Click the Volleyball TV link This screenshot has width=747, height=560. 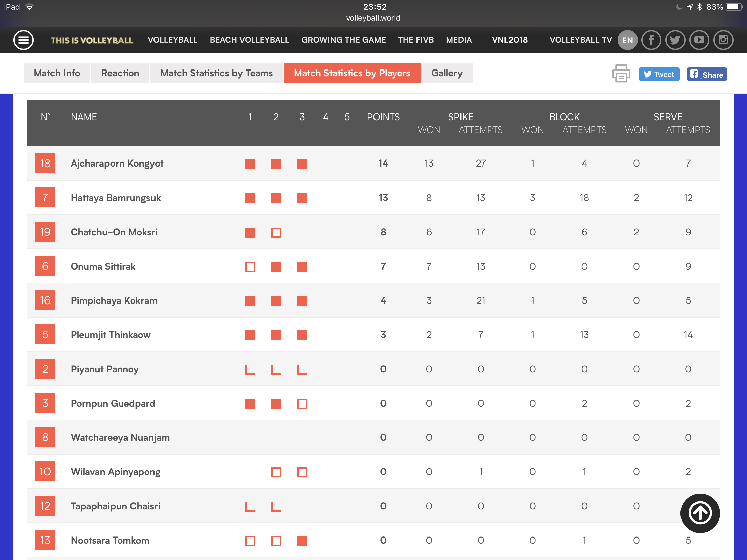(x=580, y=40)
